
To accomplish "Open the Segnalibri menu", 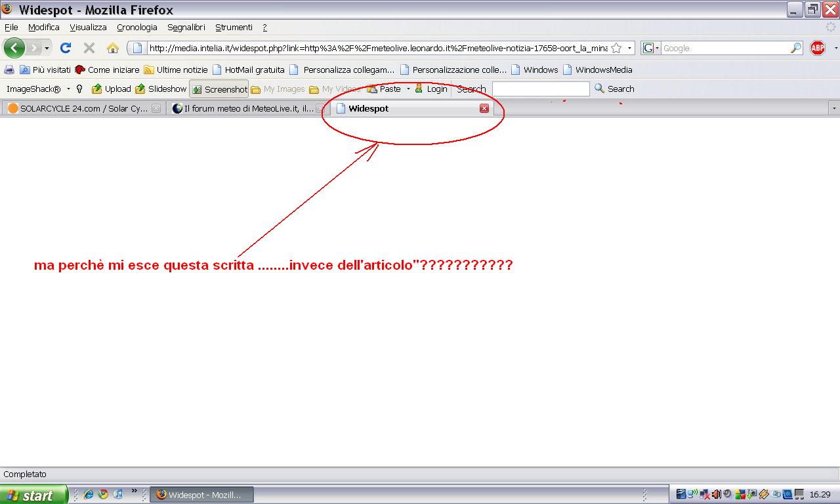I will (186, 28).
